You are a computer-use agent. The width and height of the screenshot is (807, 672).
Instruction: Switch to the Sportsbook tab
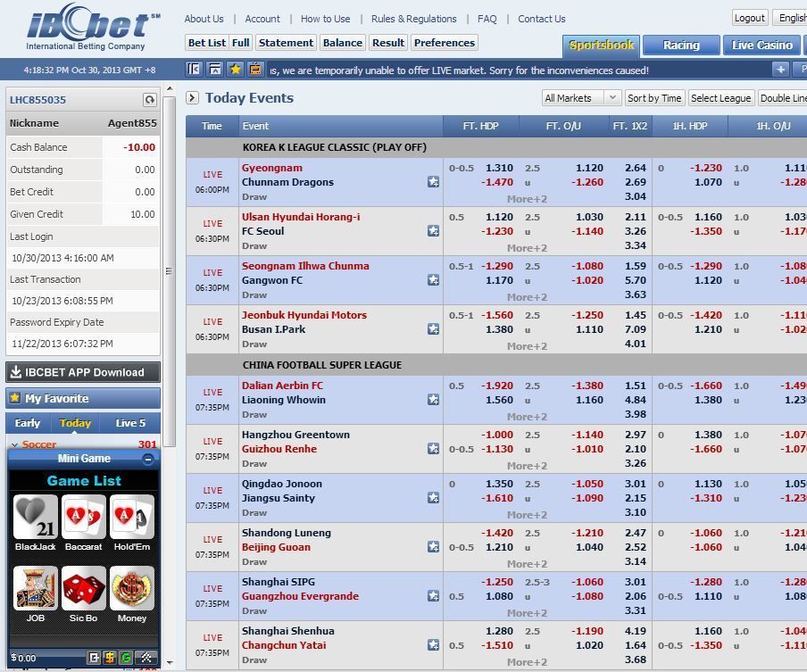pos(601,46)
